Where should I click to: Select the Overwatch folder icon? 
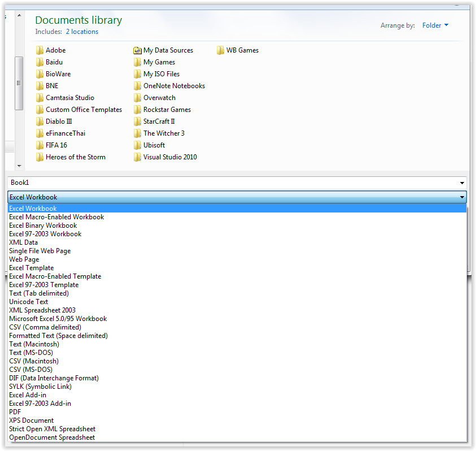tap(137, 98)
